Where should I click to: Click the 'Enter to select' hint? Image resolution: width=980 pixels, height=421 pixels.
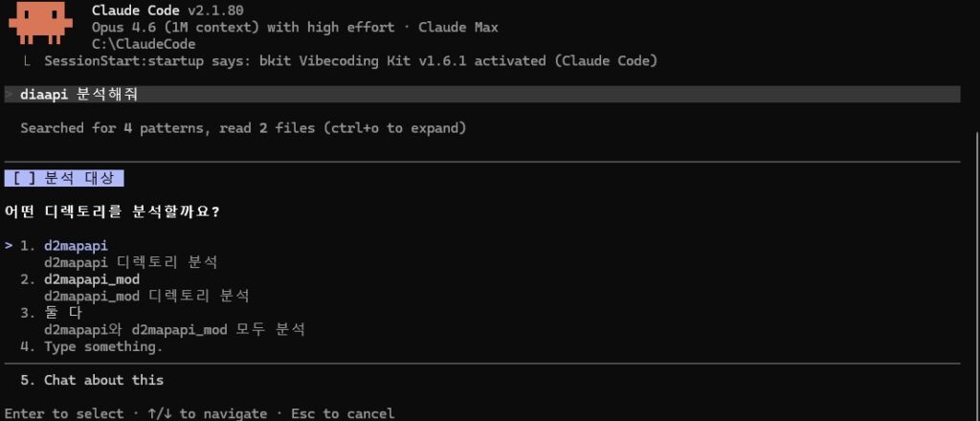[x=63, y=413]
